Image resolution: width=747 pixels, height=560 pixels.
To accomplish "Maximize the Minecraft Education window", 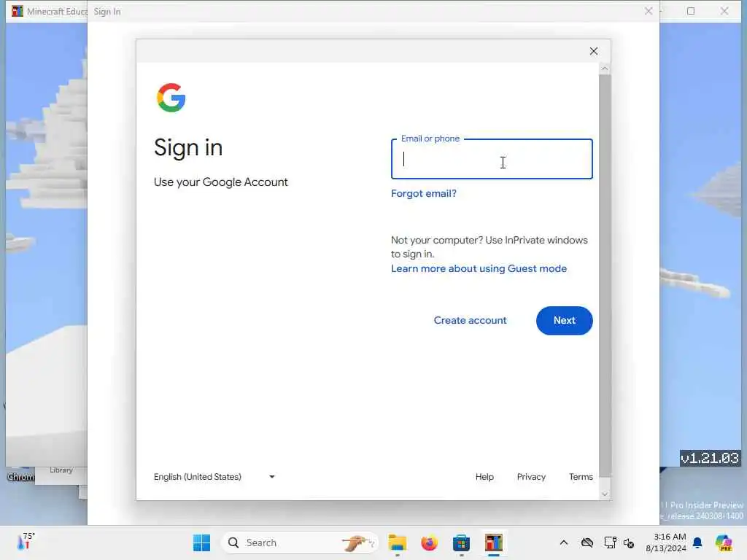I will (x=691, y=11).
